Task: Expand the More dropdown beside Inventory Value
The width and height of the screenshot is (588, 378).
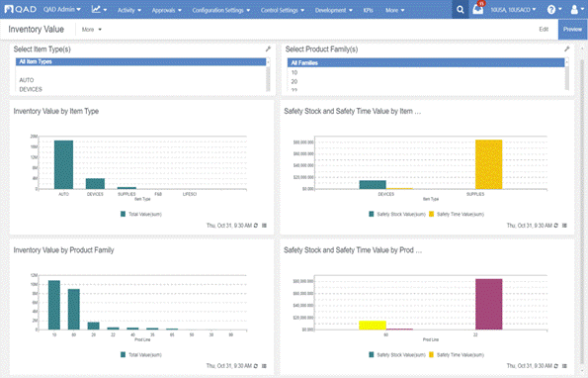Action: (x=92, y=30)
